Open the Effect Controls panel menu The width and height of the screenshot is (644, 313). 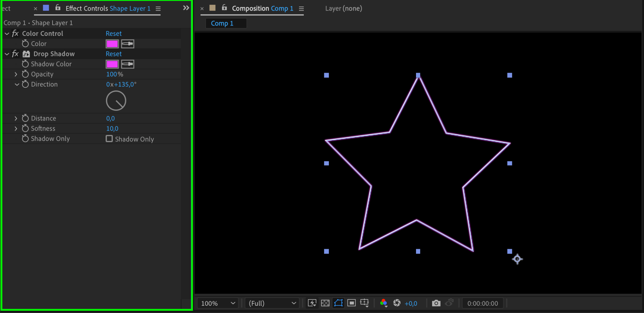pos(158,9)
